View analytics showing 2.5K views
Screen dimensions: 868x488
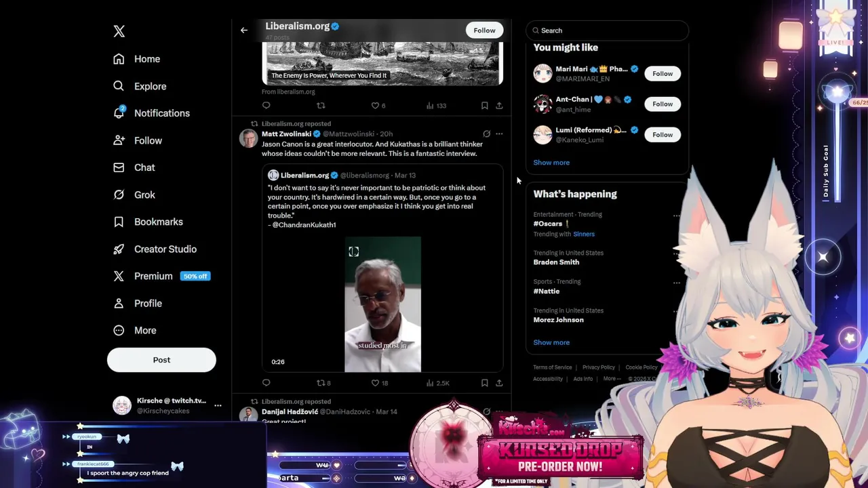click(437, 383)
